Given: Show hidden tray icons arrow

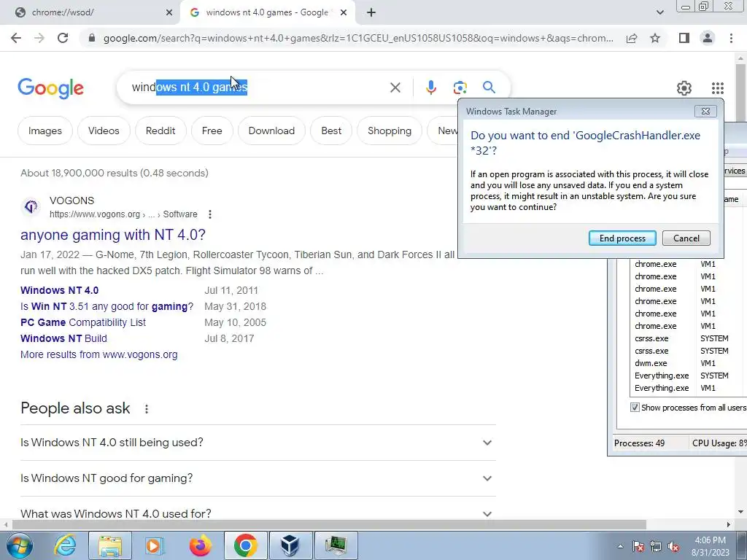Looking at the screenshot, I should [620, 547].
